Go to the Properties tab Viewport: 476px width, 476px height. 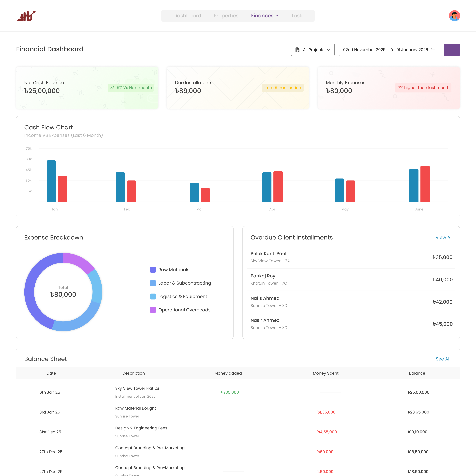(x=226, y=16)
